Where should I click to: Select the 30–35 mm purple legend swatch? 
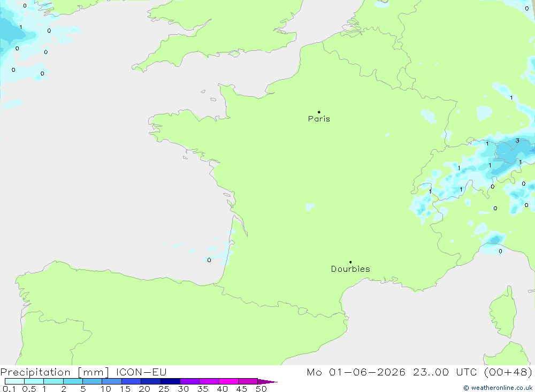(x=189, y=381)
